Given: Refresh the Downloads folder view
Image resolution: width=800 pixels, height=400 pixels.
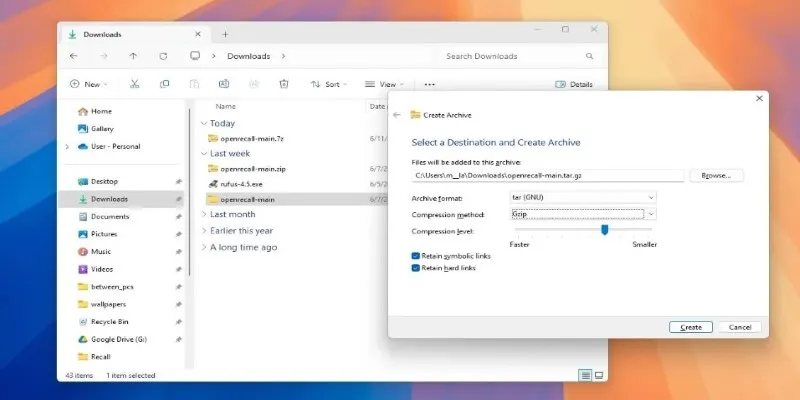Looking at the screenshot, I should (163, 56).
